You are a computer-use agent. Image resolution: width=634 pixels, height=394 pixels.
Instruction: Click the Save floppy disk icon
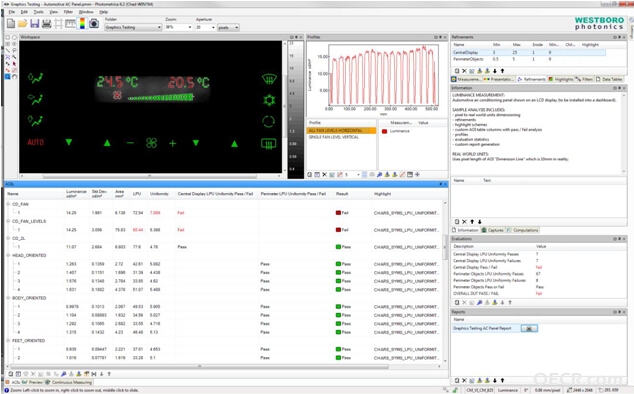[x=35, y=24]
